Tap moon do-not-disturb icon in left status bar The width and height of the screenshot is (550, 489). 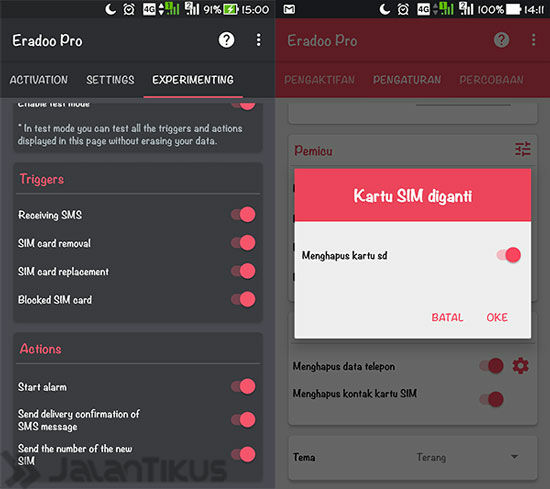(x=110, y=9)
